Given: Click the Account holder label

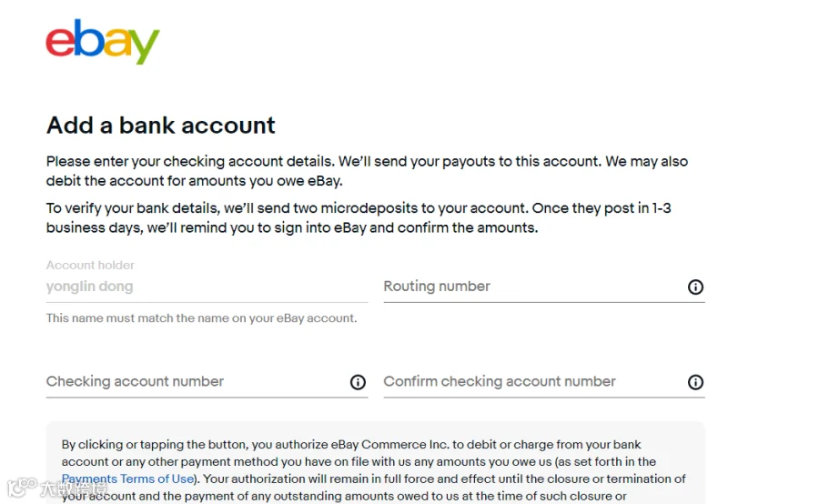Looking at the screenshot, I should click(90, 266).
